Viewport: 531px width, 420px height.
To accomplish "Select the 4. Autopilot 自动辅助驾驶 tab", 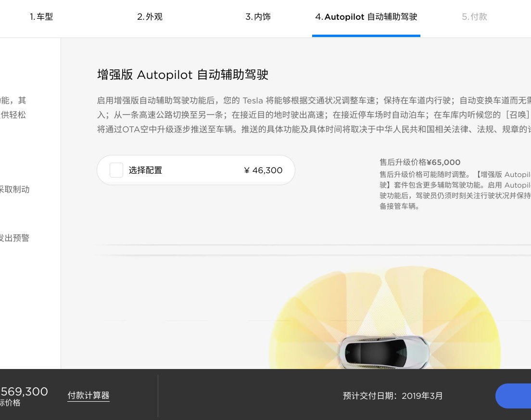I will click(x=366, y=16).
